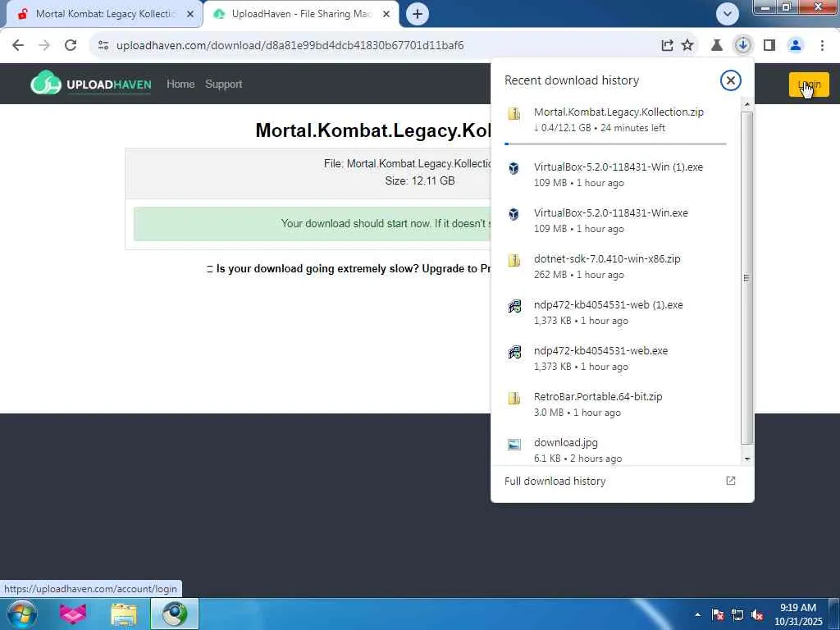Bookmark this page with the star icon
The image size is (840, 630).
tap(687, 45)
